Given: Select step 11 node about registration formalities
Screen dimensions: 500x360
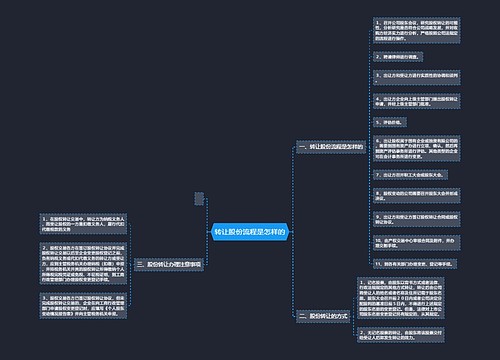Looking at the screenshot, I should (415, 264).
